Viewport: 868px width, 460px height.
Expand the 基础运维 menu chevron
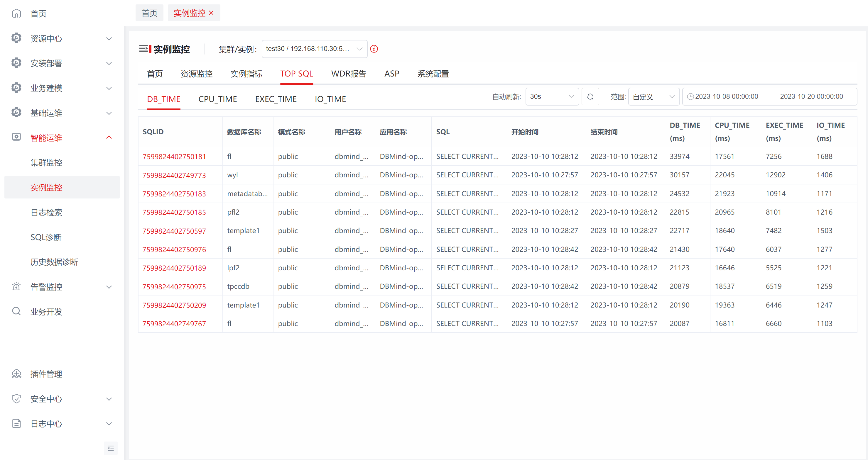click(x=109, y=113)
